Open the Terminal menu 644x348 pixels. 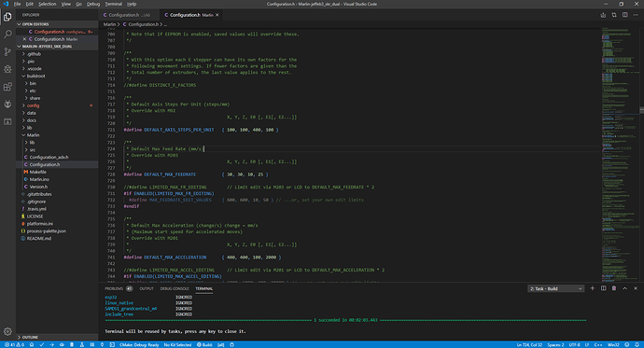click(x=113, y=4)
